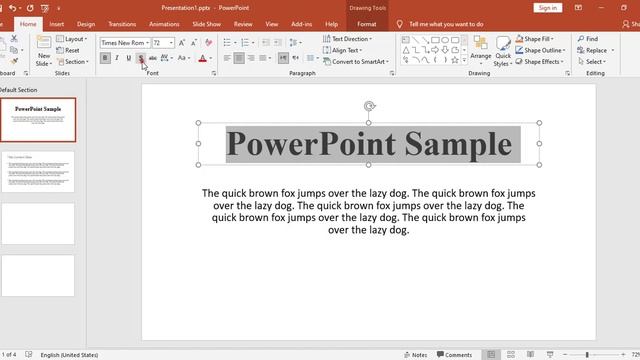Select the triangle shape in gallery
This screenshot has height=360, width=640.
406,50
